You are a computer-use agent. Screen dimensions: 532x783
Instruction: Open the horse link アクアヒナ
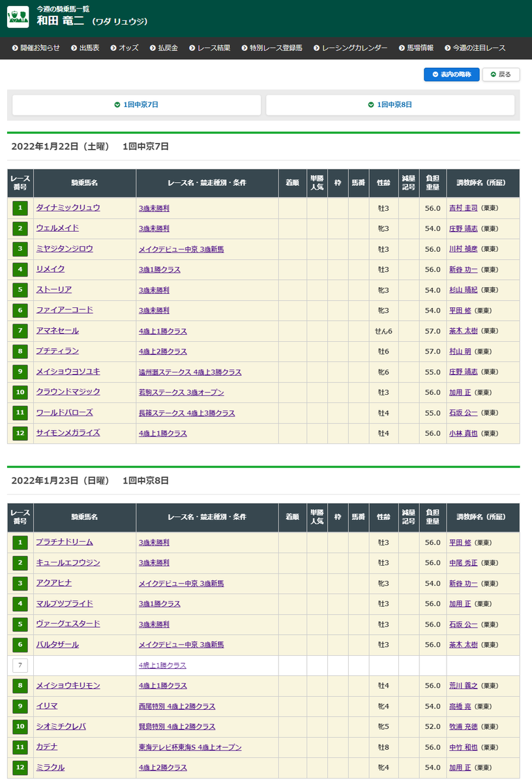(54, 583)
